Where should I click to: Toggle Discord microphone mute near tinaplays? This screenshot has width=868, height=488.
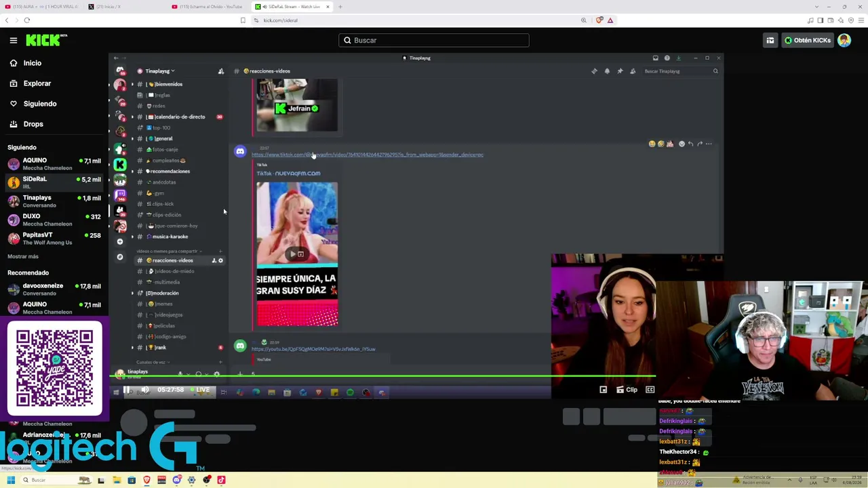click(x=180, y=373)
